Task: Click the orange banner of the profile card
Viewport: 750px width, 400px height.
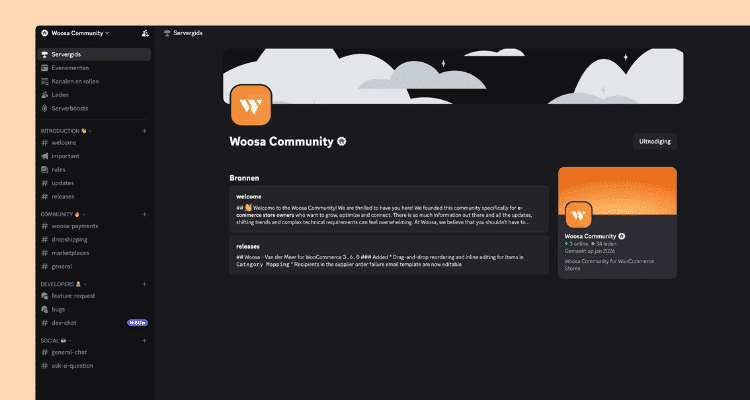Action: click(618, 190)
